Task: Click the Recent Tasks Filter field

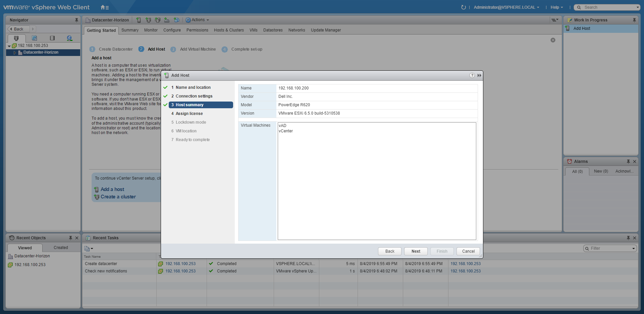Action: [x=609, y=248]
